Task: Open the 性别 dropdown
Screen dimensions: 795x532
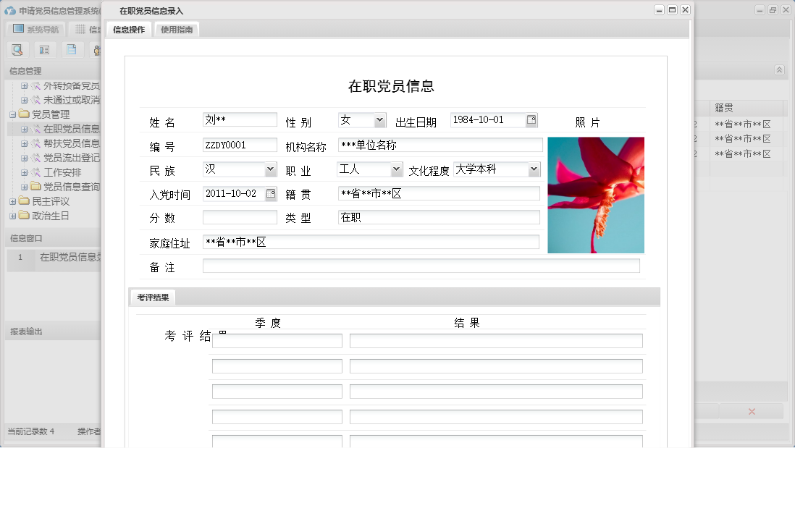Action: [379, 120]
